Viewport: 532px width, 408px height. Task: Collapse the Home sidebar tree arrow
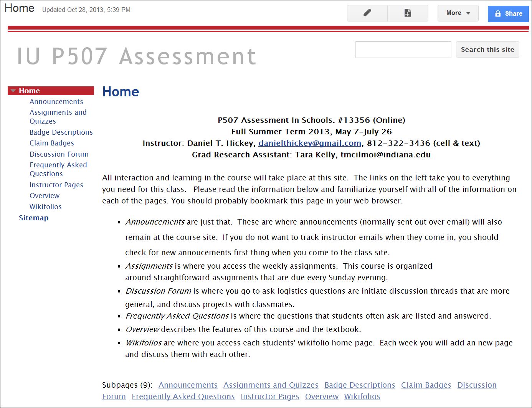13,91
